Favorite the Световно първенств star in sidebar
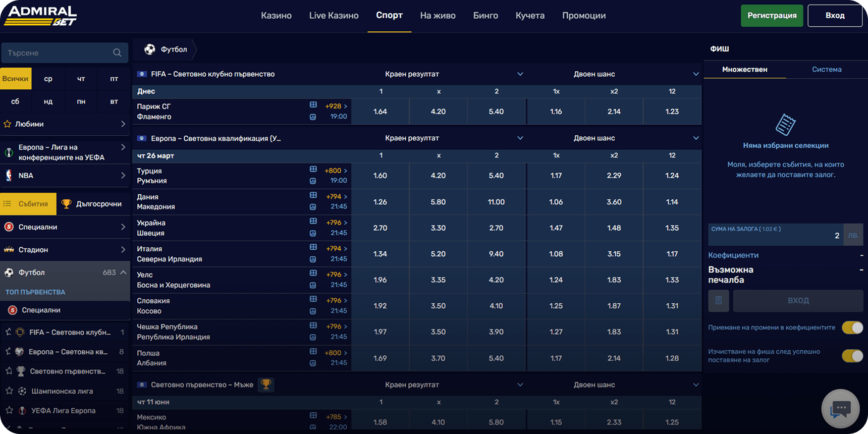868x434 pixels. point(9,371)
